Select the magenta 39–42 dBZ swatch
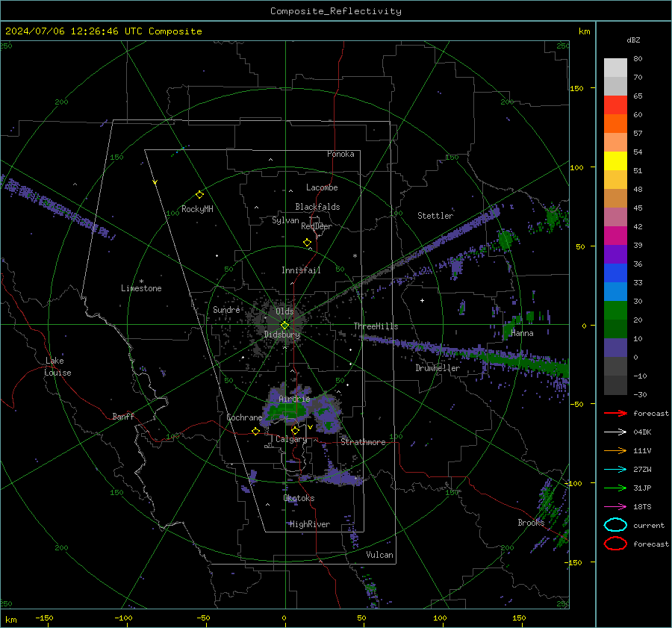 tap(615, 235)
